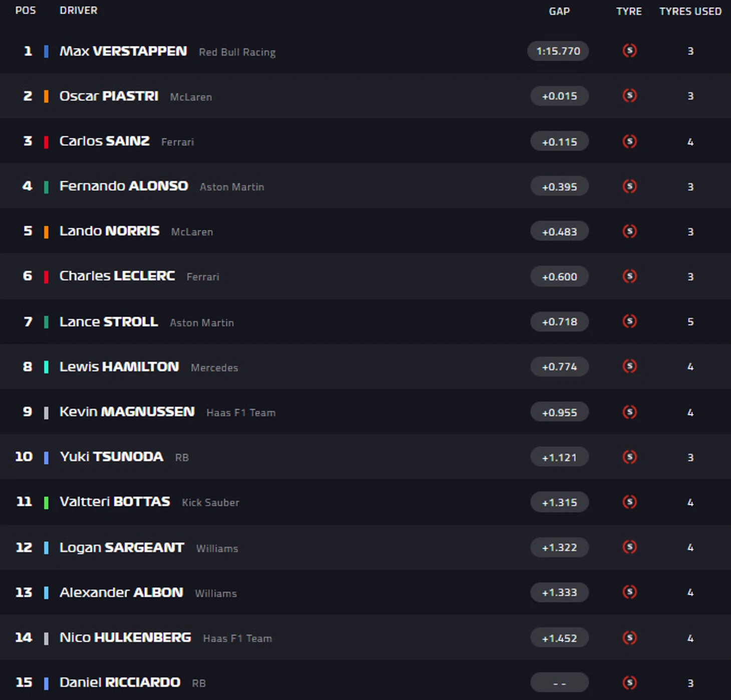Click the orange McLaren colour bar beside Piastri
Screen dimensions: 731x700
tap(46, 96)
